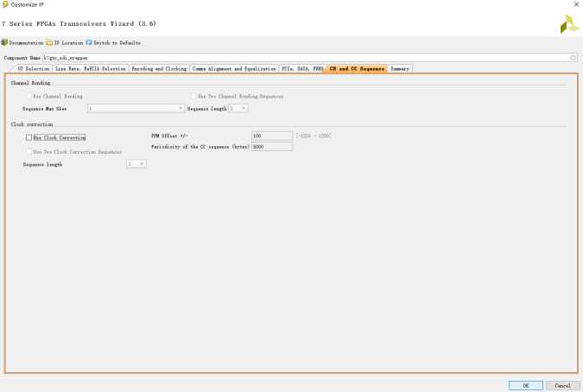The height and width of the screenshot is (392, 583).
Task: Click the PPM Offset value field
Action: [x=272, y=136]
